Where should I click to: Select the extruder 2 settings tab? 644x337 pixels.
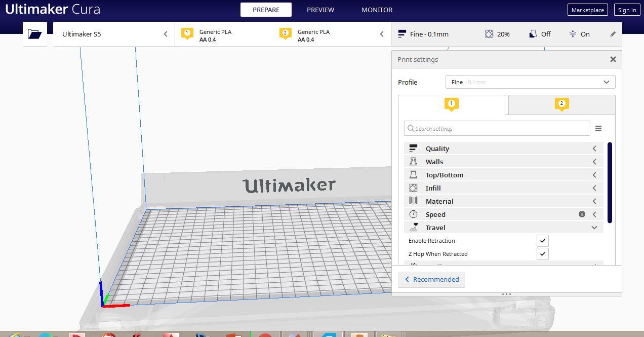pos(561,105)
